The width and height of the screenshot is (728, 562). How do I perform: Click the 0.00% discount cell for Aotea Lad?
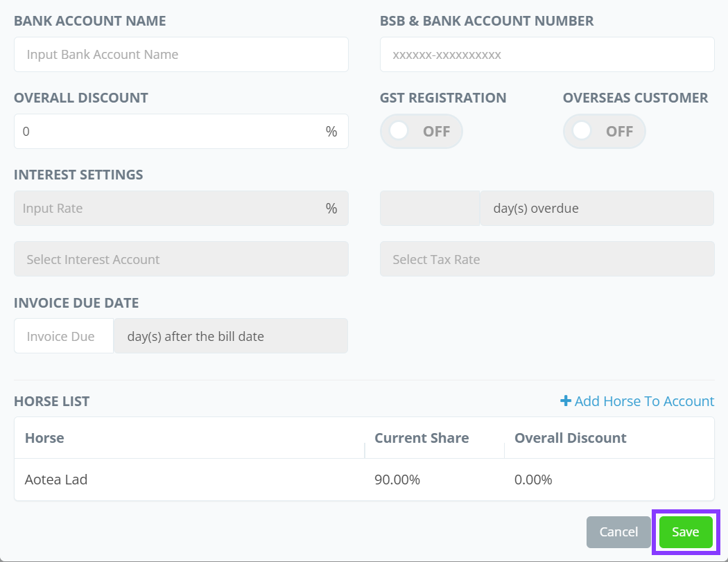click(533, 480)
